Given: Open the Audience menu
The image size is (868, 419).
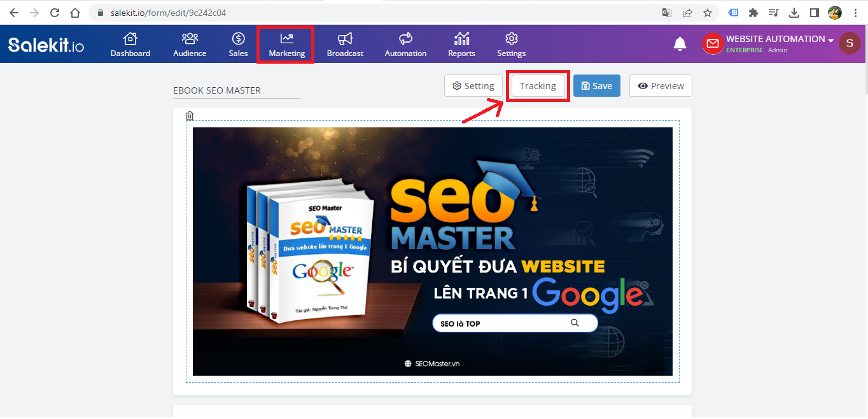Looking at the screenshot, I should tap(190, 45).
